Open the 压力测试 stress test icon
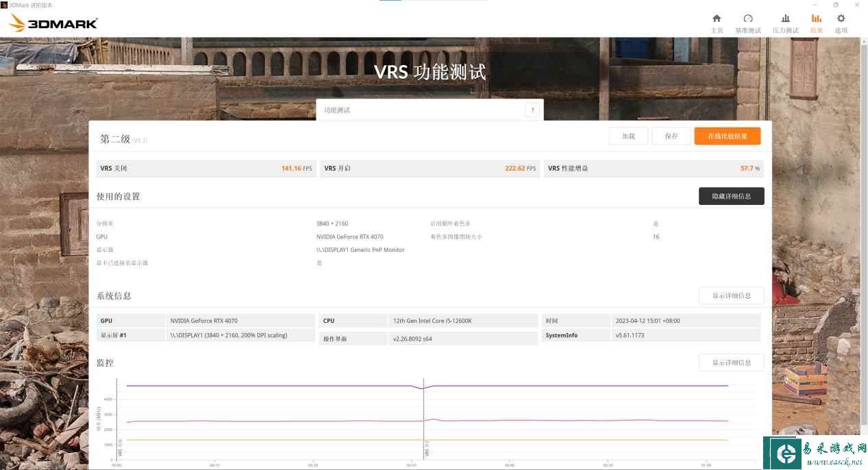868x470 pixels. pos(785,18)
